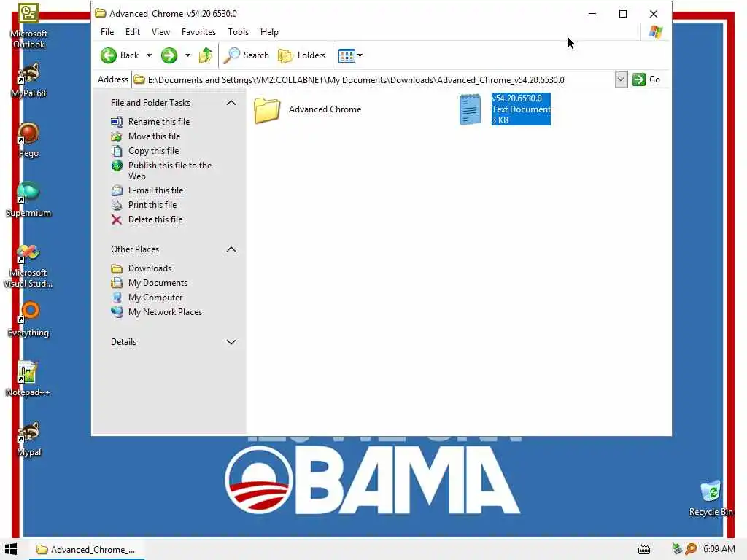Screen dimensions: 747x560
Task: Click the 6:09 AM clock
Action: click(x=719, y=549)
